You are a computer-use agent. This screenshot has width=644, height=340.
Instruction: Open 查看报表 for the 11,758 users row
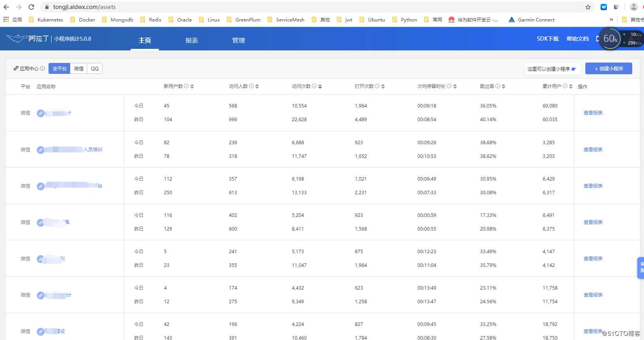click(593, 295)
